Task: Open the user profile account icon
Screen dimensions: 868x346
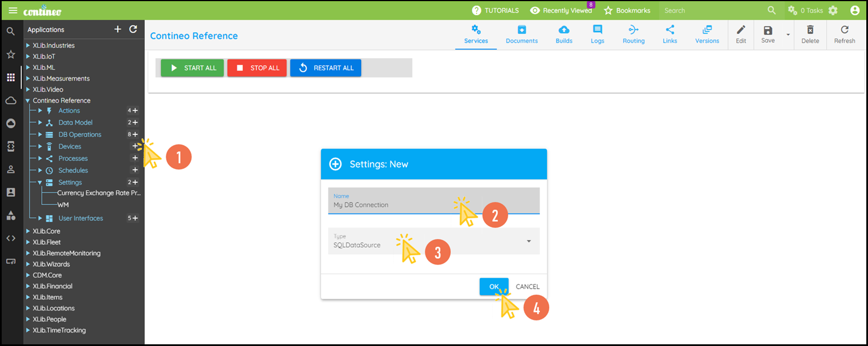Action: [x=854, y=10]
